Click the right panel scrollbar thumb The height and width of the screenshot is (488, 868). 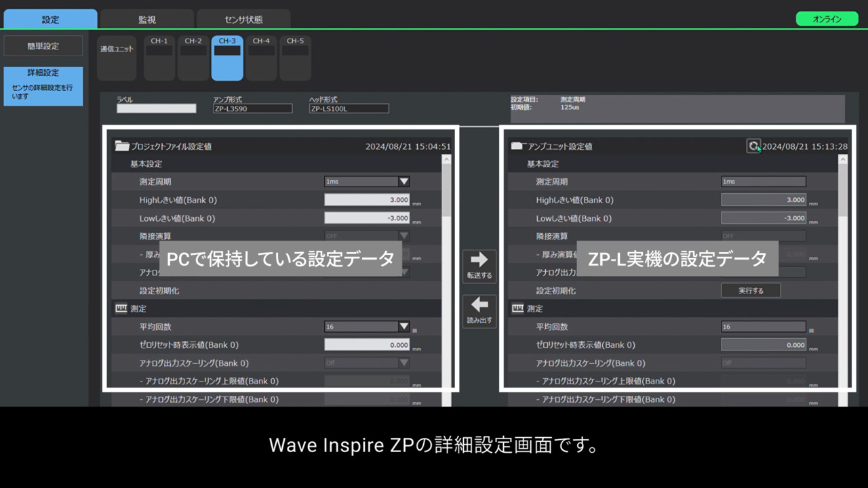(x=843, y=190)
